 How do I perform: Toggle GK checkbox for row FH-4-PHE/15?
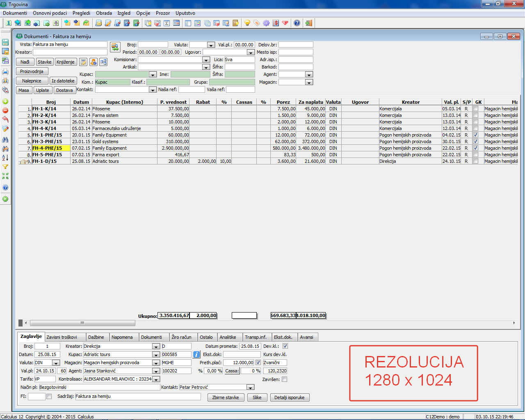click(475, 148)
